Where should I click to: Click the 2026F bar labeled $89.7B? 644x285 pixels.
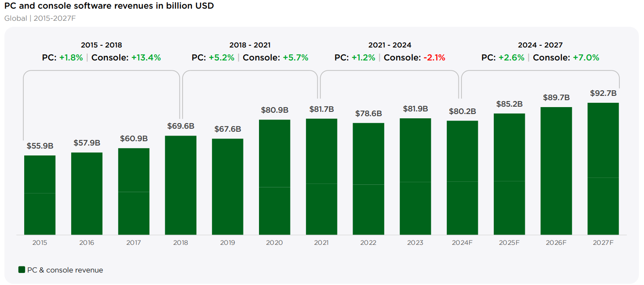click(556, 171)
